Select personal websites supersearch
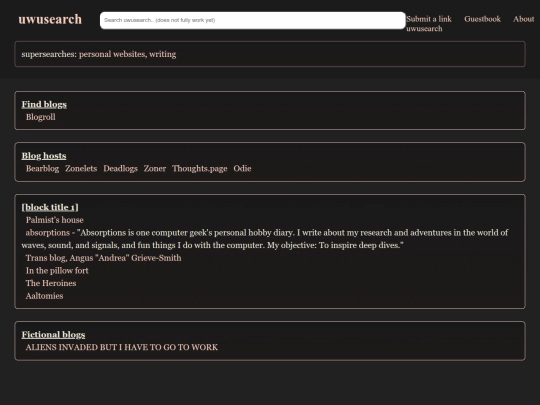The width and height of the screenshot is (540, 405). pyautogui.click(x=112, y=54)
